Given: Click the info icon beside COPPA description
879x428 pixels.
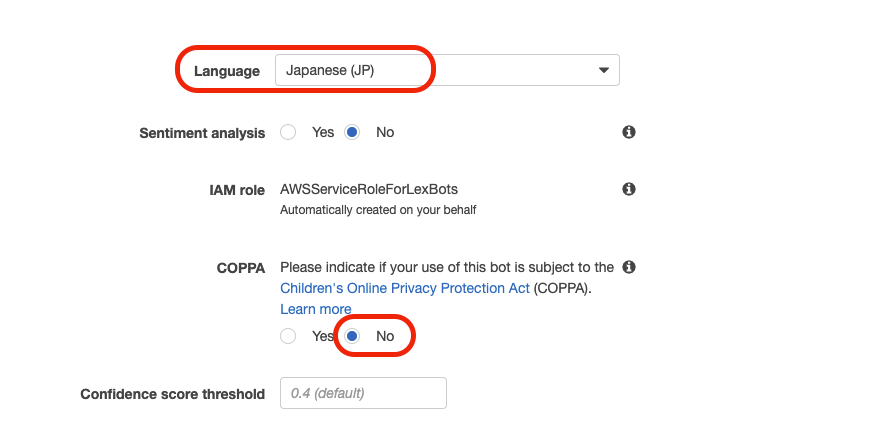Looking at the screenshot, I should click(628, 267).
